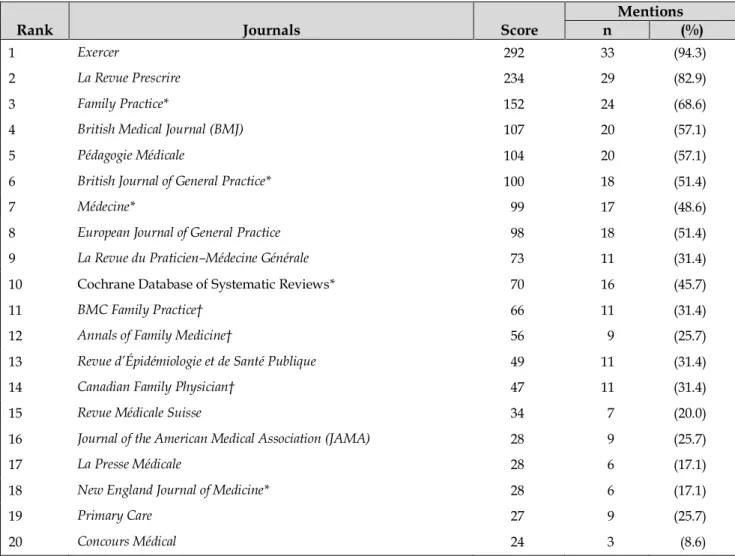Viewport: 735px width, 556px height.
Task: Click the n sub-column header
Action: pyautogui.click(x=607, y=30)
